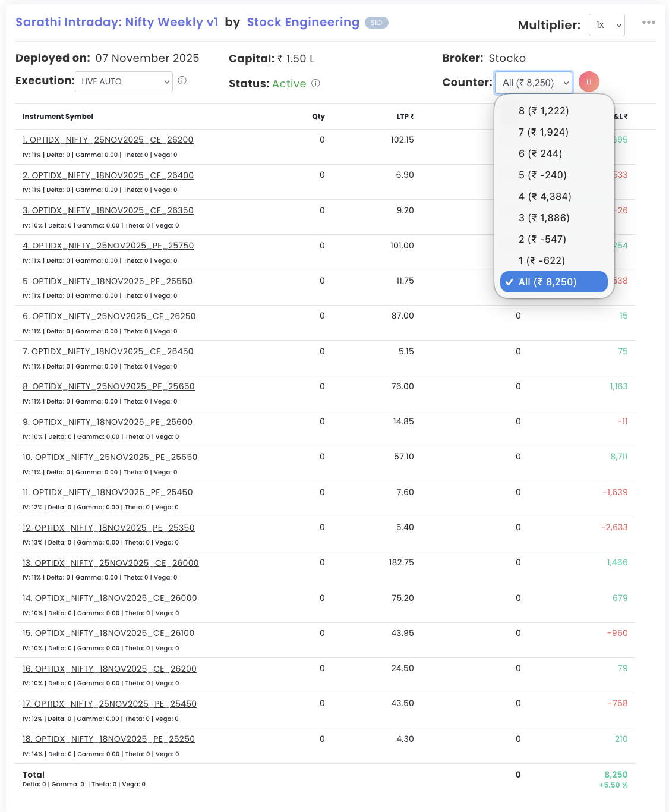Select counter 4 (₹ 4,384) option
The image size is (669, 812).
coord(545,196)
